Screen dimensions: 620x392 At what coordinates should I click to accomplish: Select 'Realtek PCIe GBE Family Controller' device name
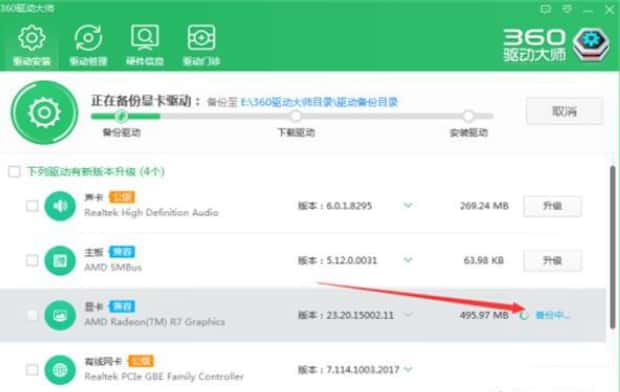164,377
